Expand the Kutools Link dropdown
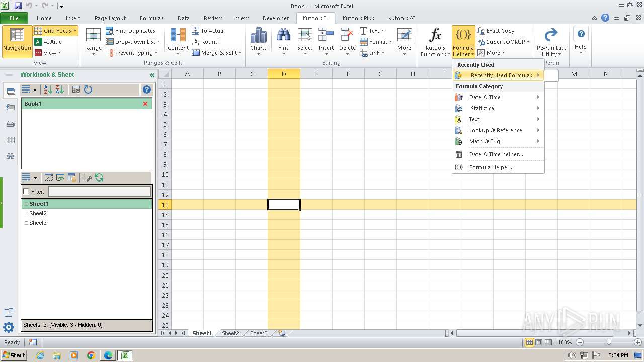This screenshot has height=362, width=644. [x=372, y=53]
